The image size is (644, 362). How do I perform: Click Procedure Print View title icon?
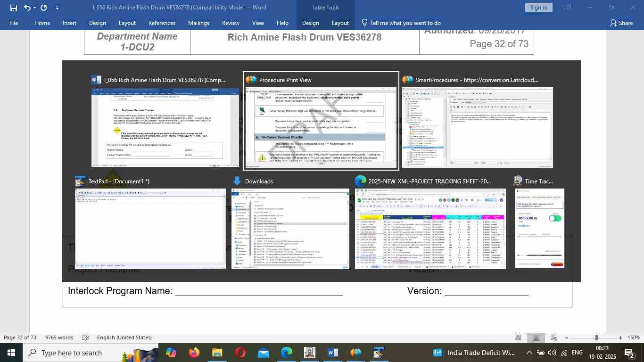coord(251,80)
